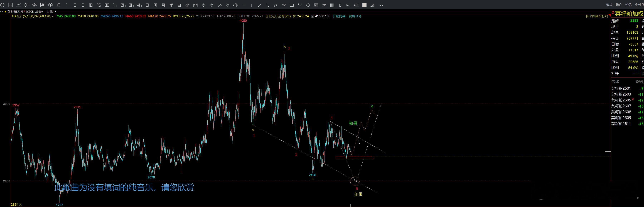Open the alert bell icon
This screenshot has width=644, height=207.
[59, 5]
